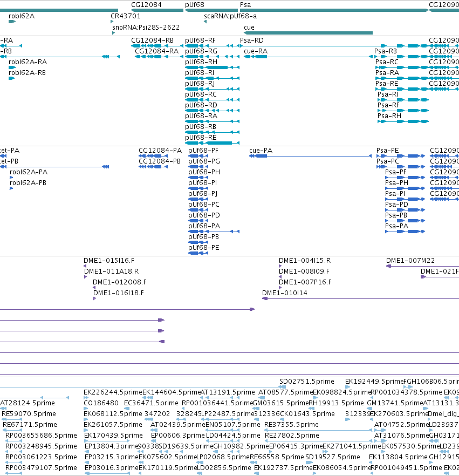The image size is (459, 476).
Task: Open EST RE27802.5prime
Action: 292,436
